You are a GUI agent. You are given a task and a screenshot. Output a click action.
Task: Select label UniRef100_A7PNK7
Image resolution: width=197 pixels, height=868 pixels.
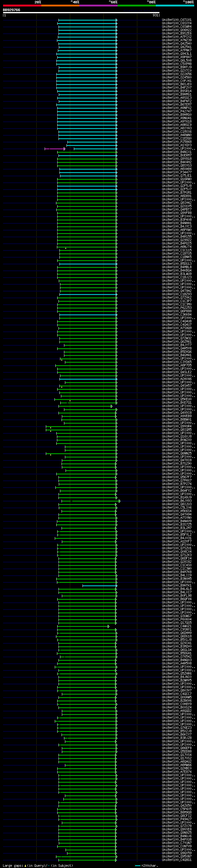click(x=176, y=50)
